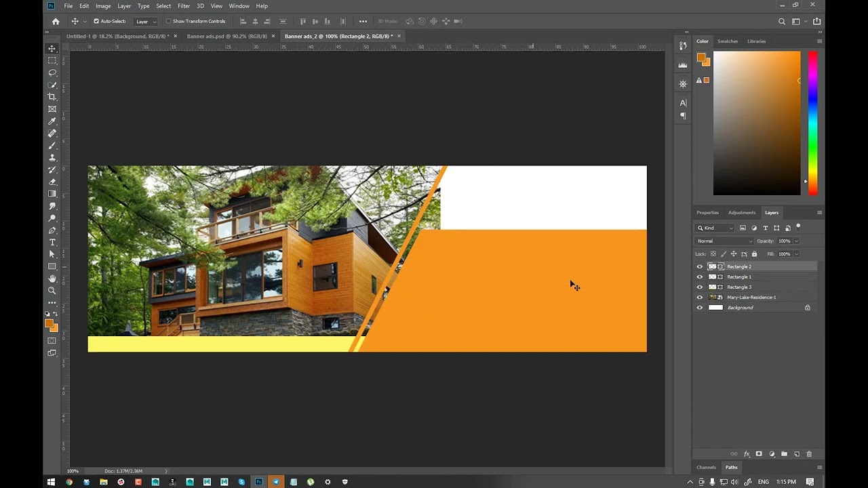Open the Layers panel options menu

[x=819, y=212]
